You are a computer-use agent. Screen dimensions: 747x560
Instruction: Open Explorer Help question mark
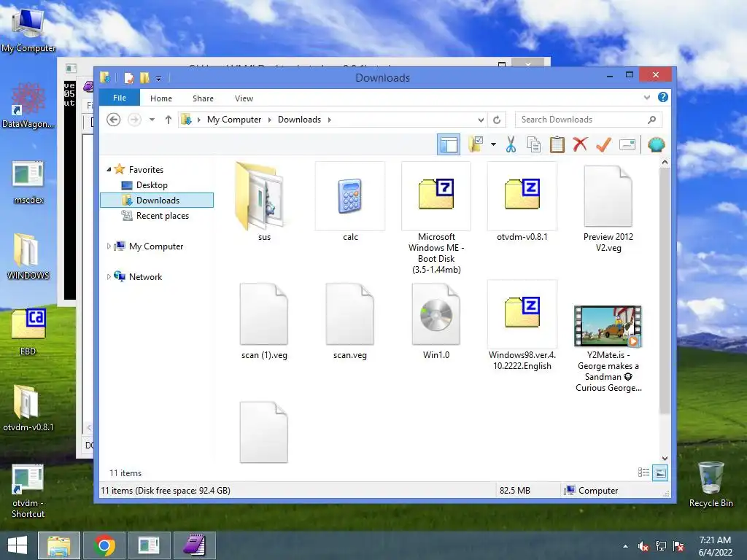(x=662, y=97)
